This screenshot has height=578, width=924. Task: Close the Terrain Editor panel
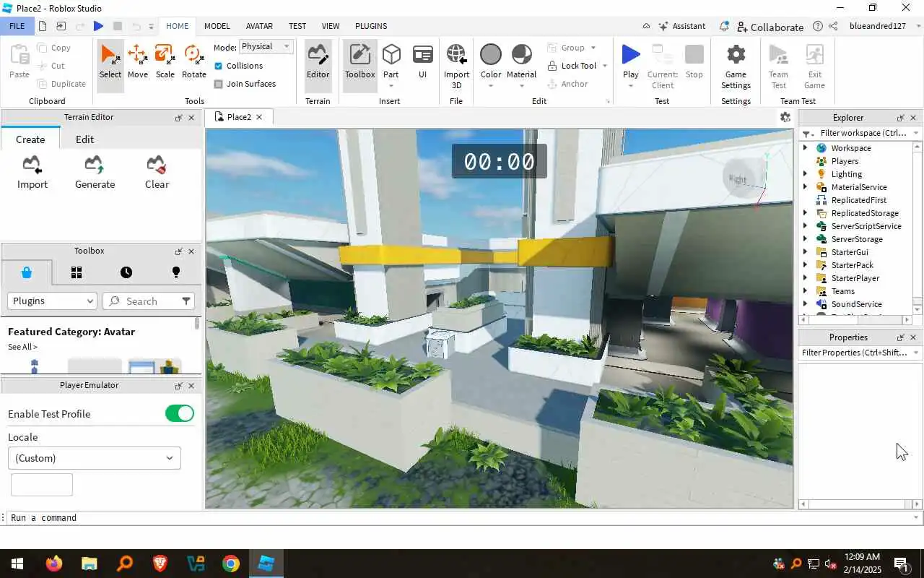191,118
